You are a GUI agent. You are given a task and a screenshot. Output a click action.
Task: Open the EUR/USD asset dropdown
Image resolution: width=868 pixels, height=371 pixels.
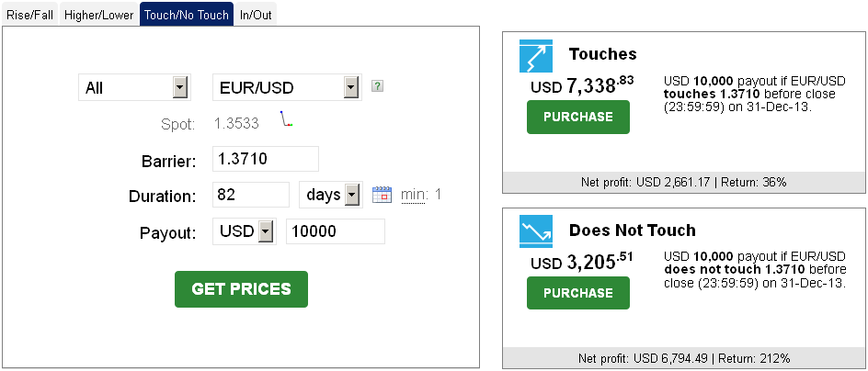pos(287,87)
